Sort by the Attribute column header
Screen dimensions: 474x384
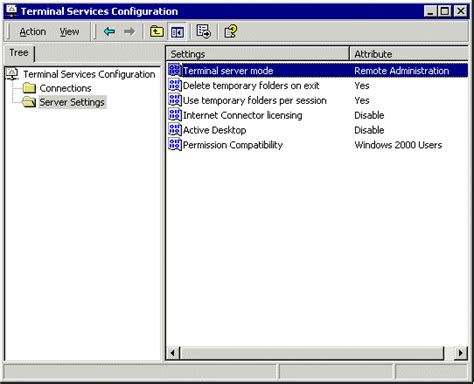(409, 54)
